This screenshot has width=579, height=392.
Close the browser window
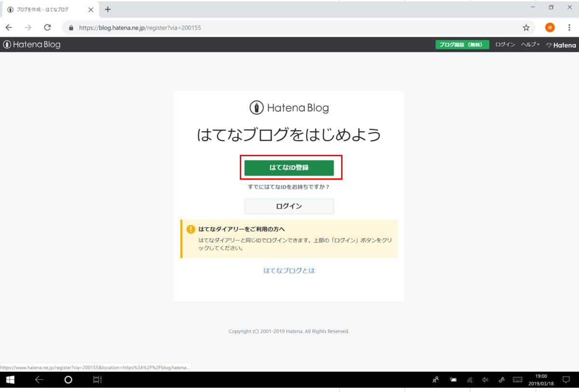coord(569,7)
